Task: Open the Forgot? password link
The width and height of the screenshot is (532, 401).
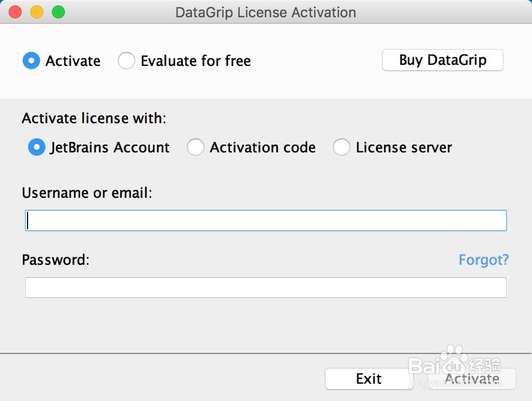Action: click(483, 260)
